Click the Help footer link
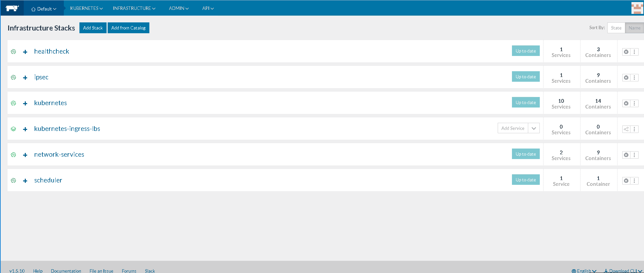The image size is (644, 273). click(38, 271)
